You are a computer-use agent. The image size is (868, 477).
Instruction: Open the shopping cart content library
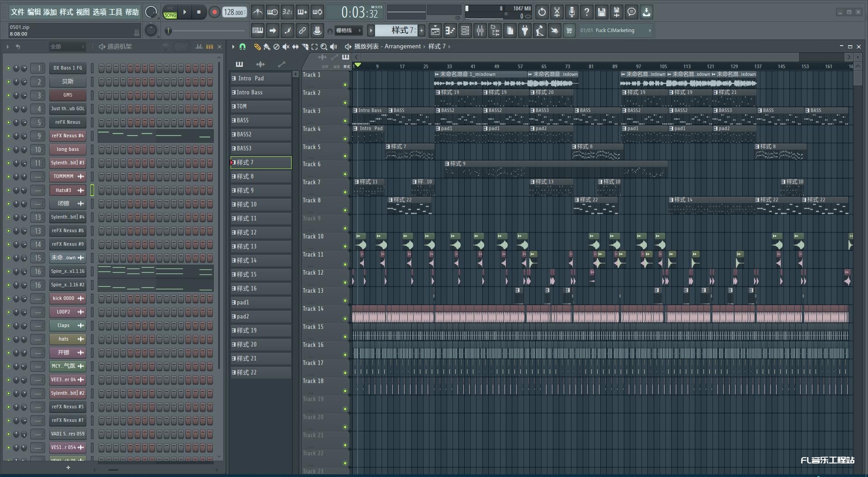pos(569,30)
